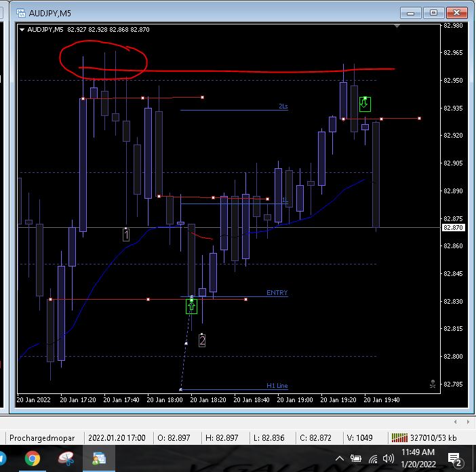Click the 20 Jan 17:20 time label

point(78,399)
